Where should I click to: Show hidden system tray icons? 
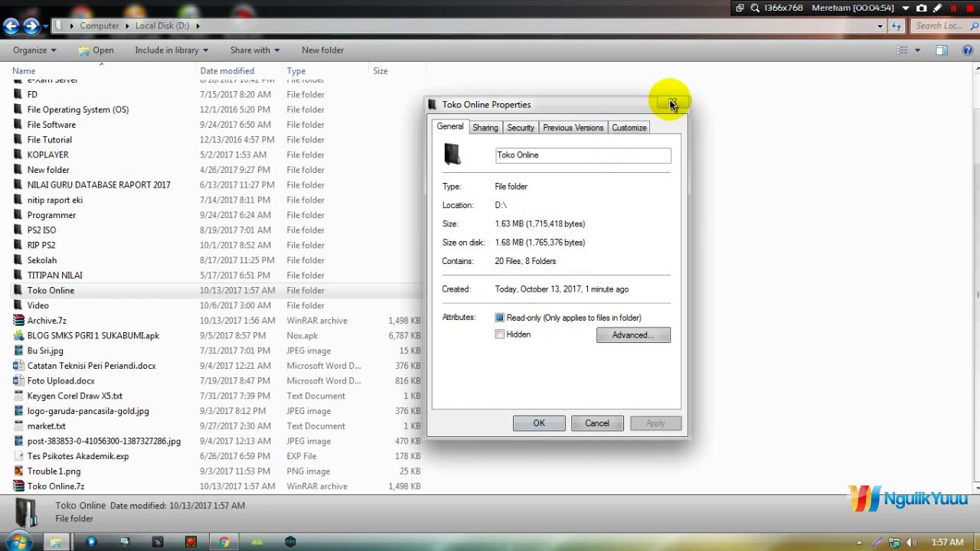point(859,543)
